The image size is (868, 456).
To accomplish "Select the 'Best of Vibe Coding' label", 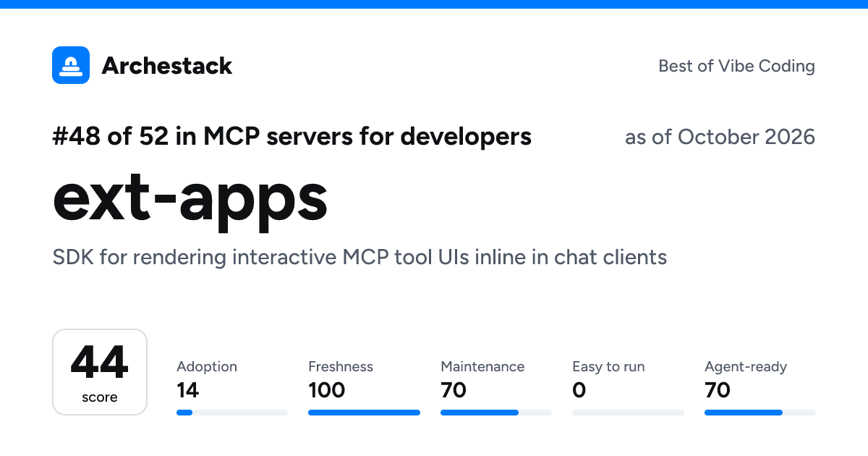I will click(x=736, y=66).
